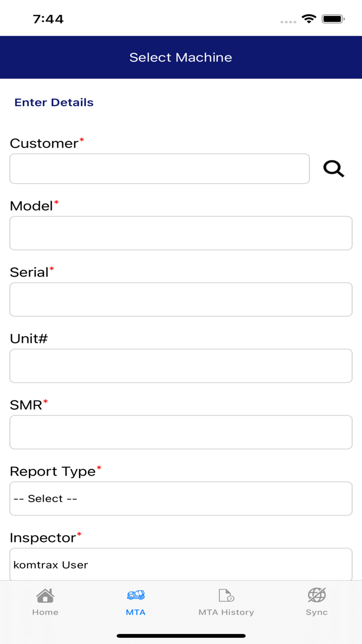Image resolution: width=362 pixels, height=644 pixels.
Task: Edit the Inspector field showing komtrax User
Action: [x=180, y=564]
